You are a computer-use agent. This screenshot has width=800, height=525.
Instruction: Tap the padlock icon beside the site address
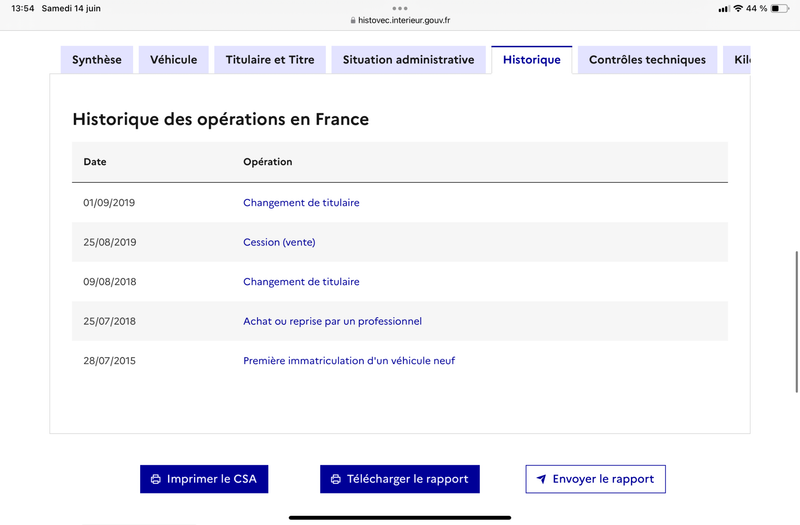coord(353,20)
